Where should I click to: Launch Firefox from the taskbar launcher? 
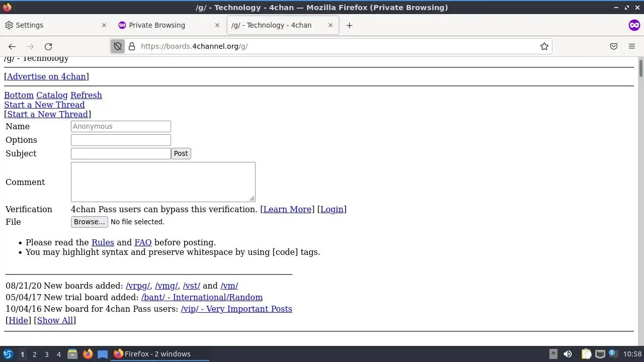pyautogui.click(x=88, y=354)
